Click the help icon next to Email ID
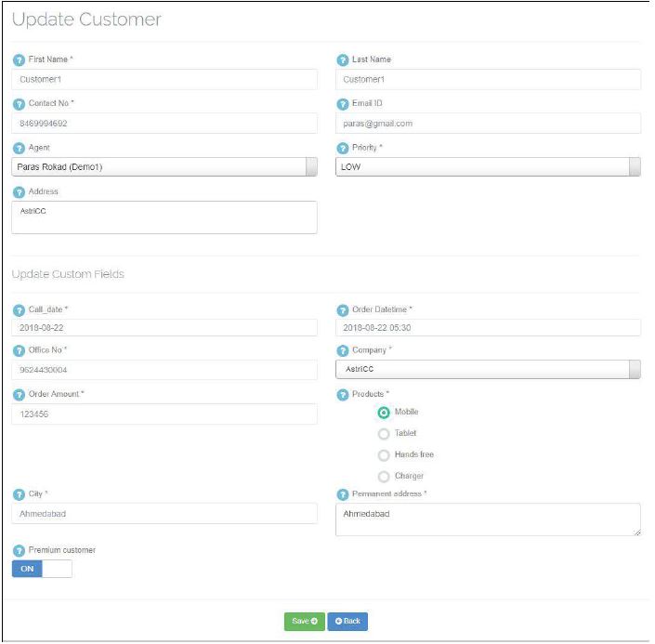Screen dimensions: 655x644 pyautogui.click(x=342, y=103)
